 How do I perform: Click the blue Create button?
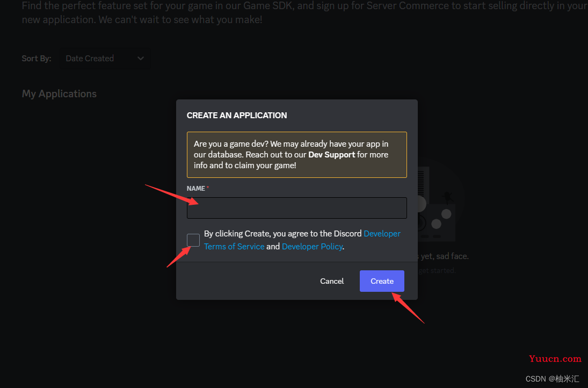382,281
